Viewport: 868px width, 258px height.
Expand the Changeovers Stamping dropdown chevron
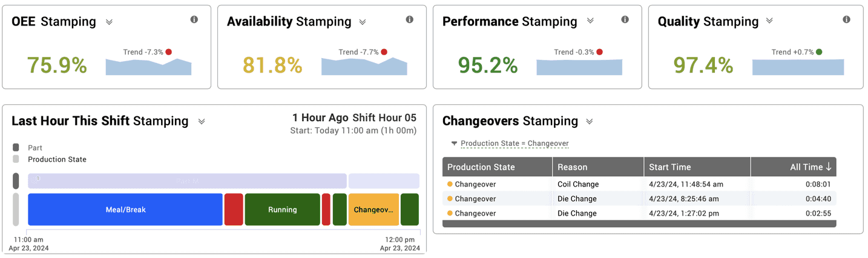coord(589,122)
